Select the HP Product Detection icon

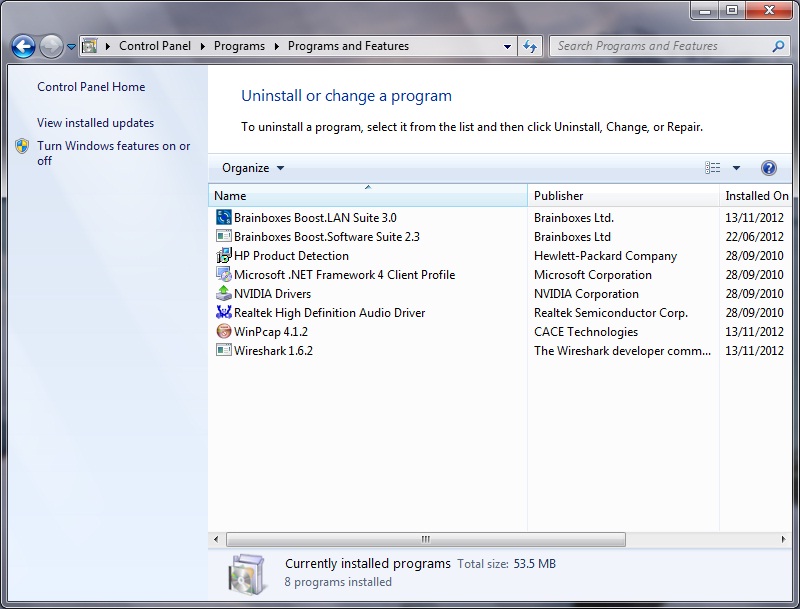tap(224, 256)
